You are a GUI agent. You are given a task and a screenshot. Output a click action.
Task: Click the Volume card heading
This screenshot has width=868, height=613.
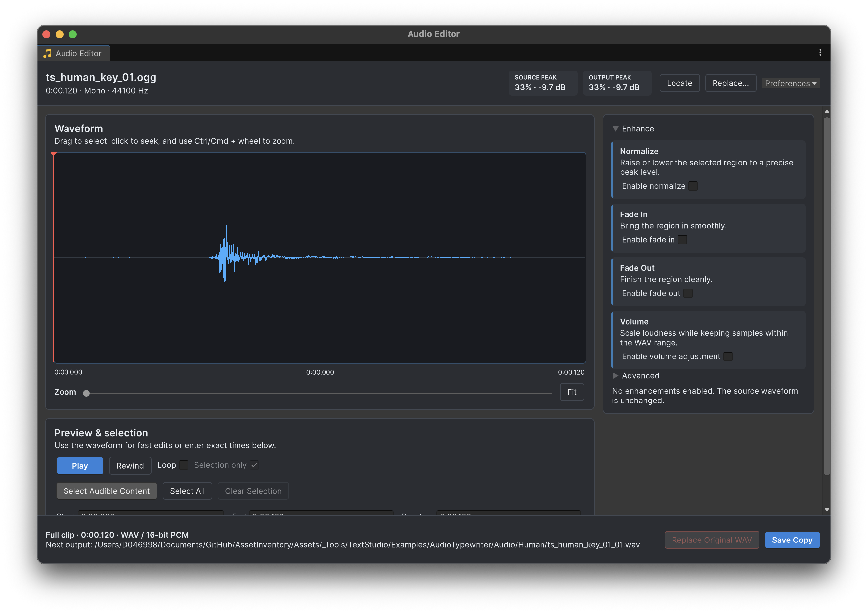click(x=634, y=322)
